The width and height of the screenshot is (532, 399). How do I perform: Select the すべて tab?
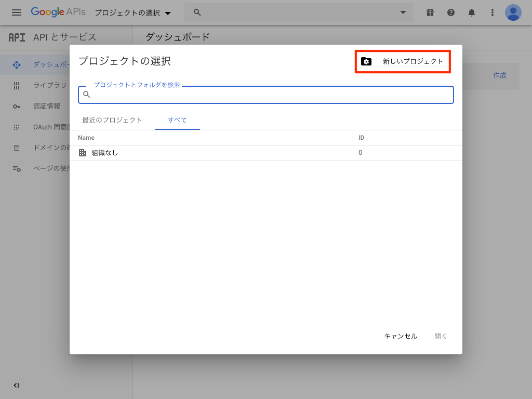pos(177,120)
